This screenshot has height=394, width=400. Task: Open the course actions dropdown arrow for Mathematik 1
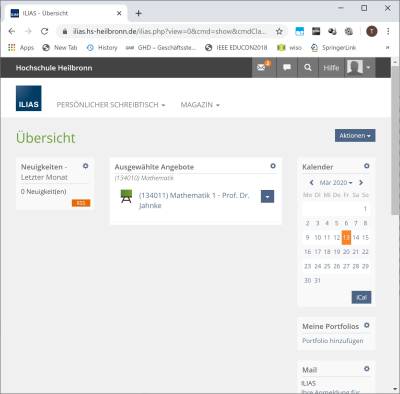(x=267, y=197)
